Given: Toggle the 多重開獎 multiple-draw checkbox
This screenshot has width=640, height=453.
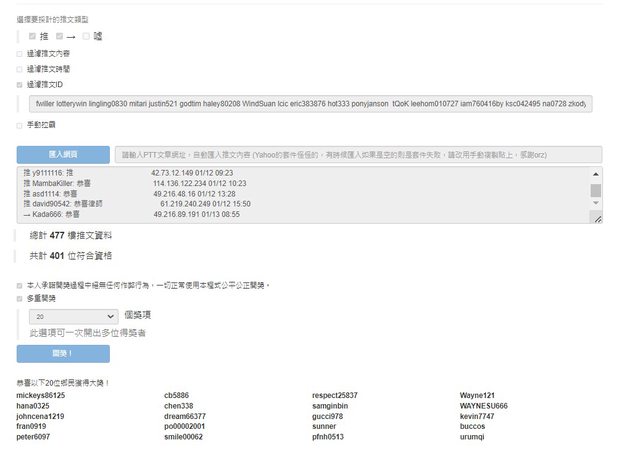Looking at the screenshot, I should pyautogui.click(x=19, y=298).
